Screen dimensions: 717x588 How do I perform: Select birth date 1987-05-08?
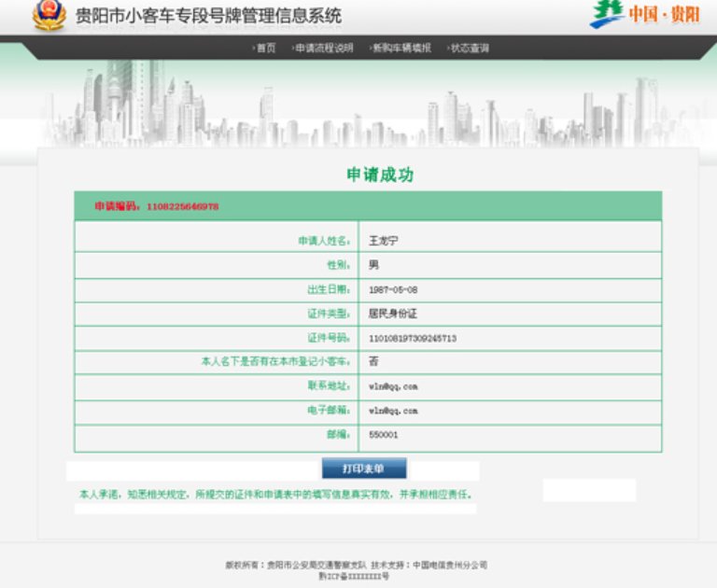(x=393, y=290)
